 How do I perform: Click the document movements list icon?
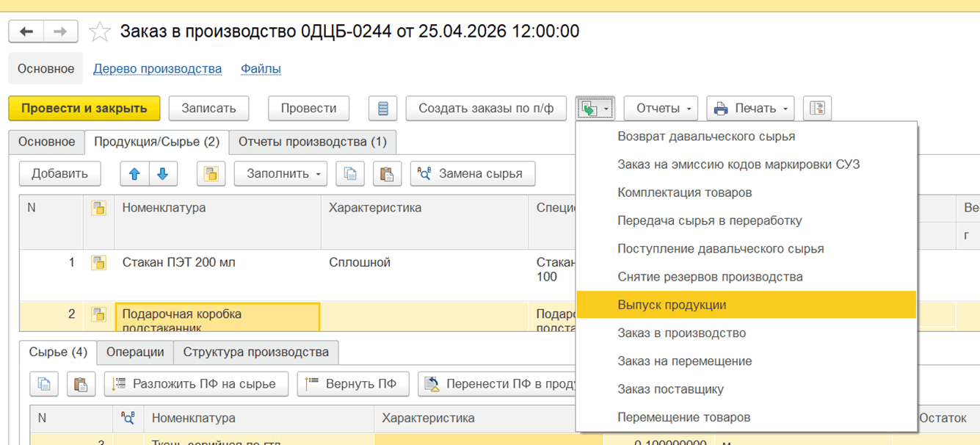(382, 108)
